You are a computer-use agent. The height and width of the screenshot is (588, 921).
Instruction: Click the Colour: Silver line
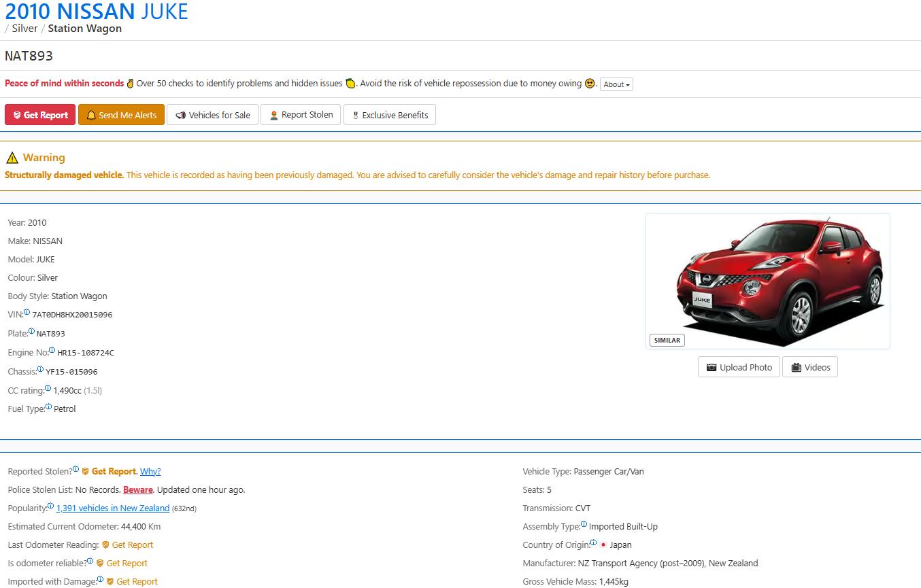click(x=33, y=277)
